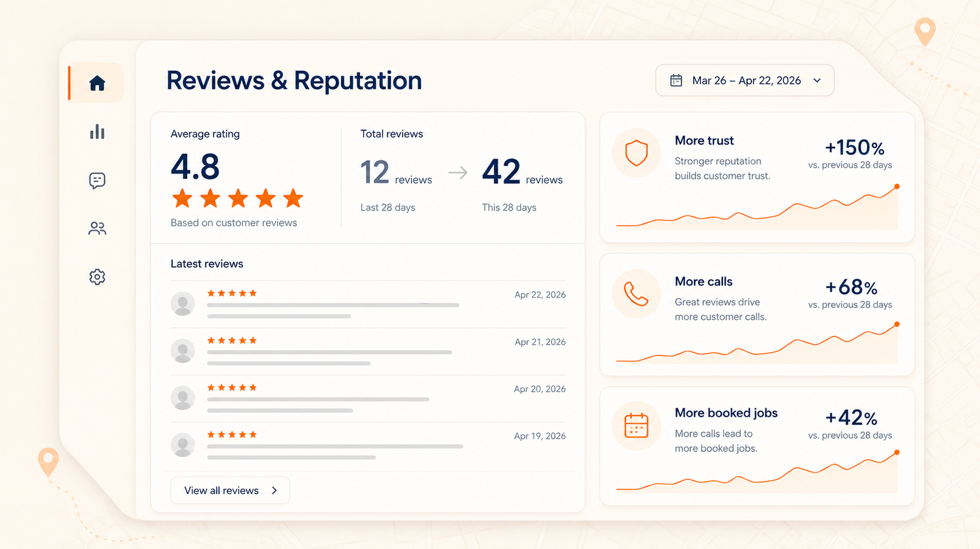Expand the Mar 26 – Apr 22, 2026 dropdown
Screen dimensions: 980x549
point(745,81)
